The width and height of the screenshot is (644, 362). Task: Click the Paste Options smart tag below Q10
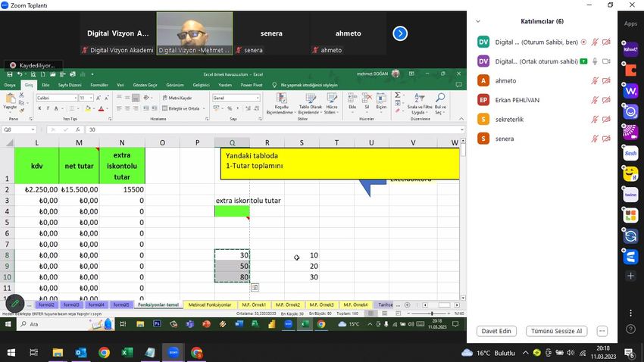[x=255, y=287]
